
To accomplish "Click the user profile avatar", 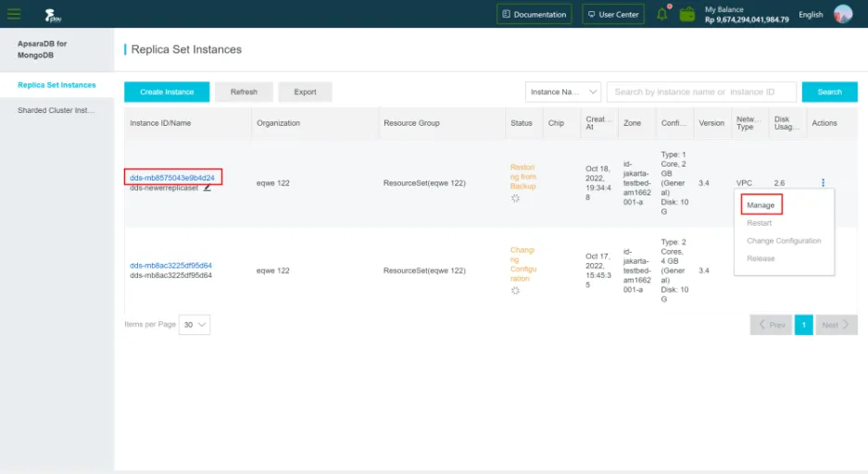I will pos(842,14).
